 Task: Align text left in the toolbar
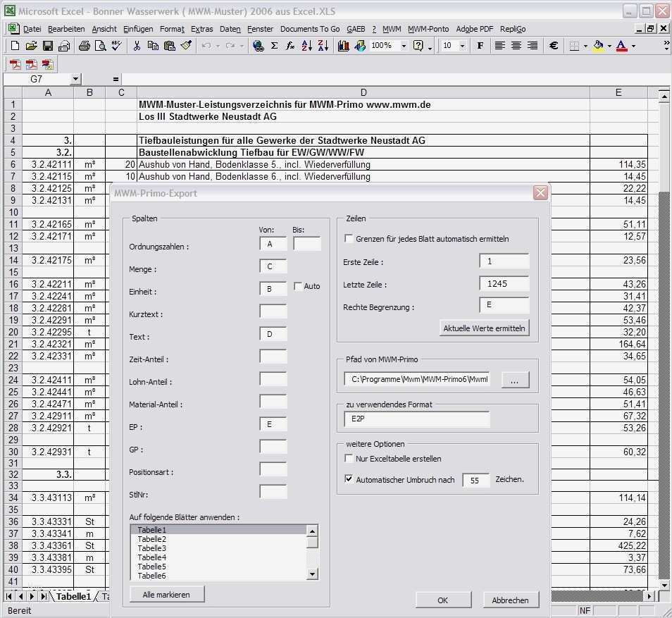pyautogui.click(x=499, y=46)
